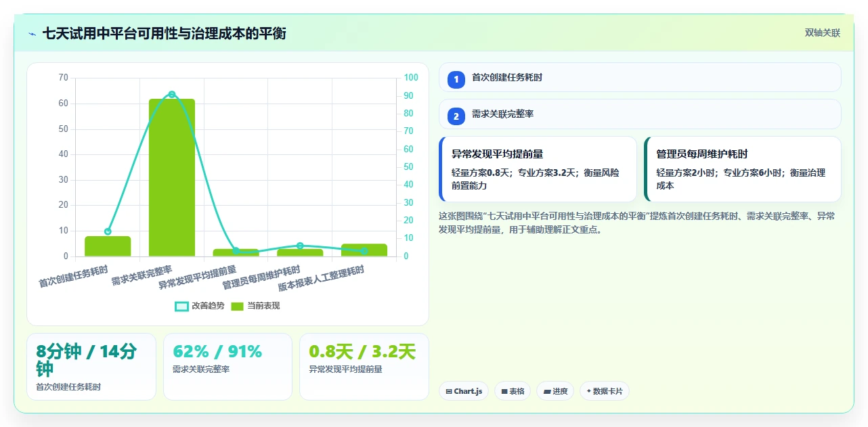The image size is (868, 427).
Task: Select the 需求关联完整率 green bar
Action: coord(172,177)
